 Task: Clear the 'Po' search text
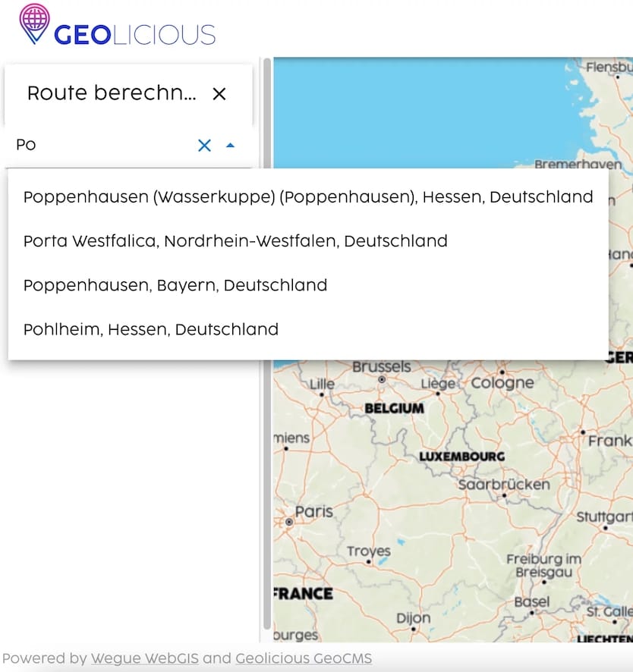[204, 146]
